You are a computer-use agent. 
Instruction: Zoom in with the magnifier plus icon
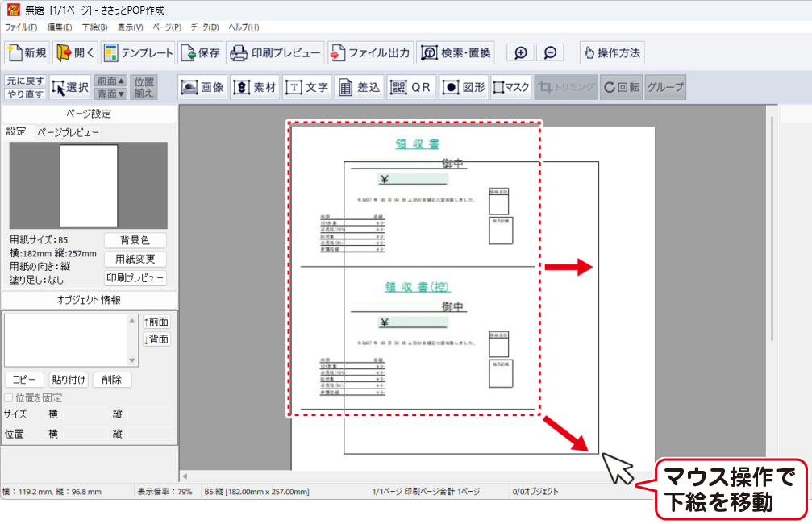coord(521,53)
